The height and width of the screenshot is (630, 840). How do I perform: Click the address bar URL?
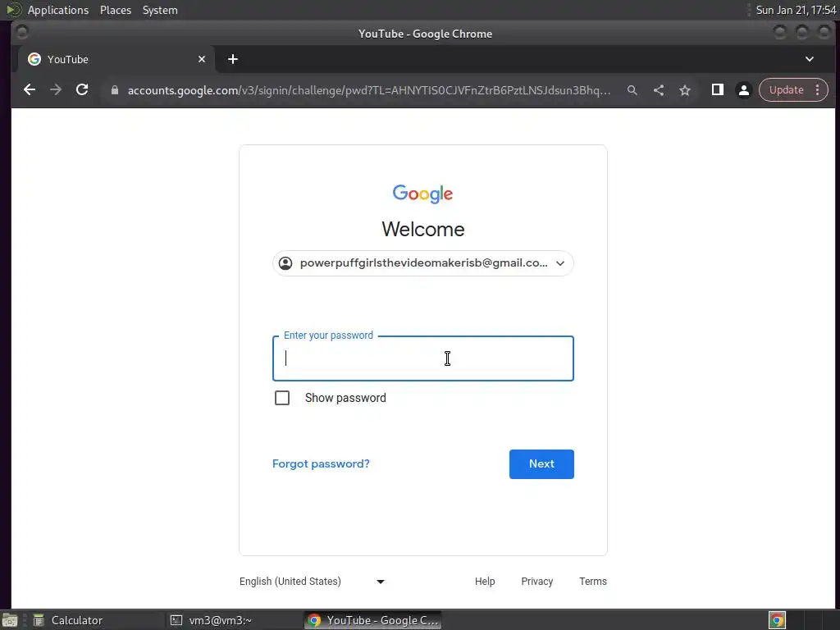[x=368, y=90]
